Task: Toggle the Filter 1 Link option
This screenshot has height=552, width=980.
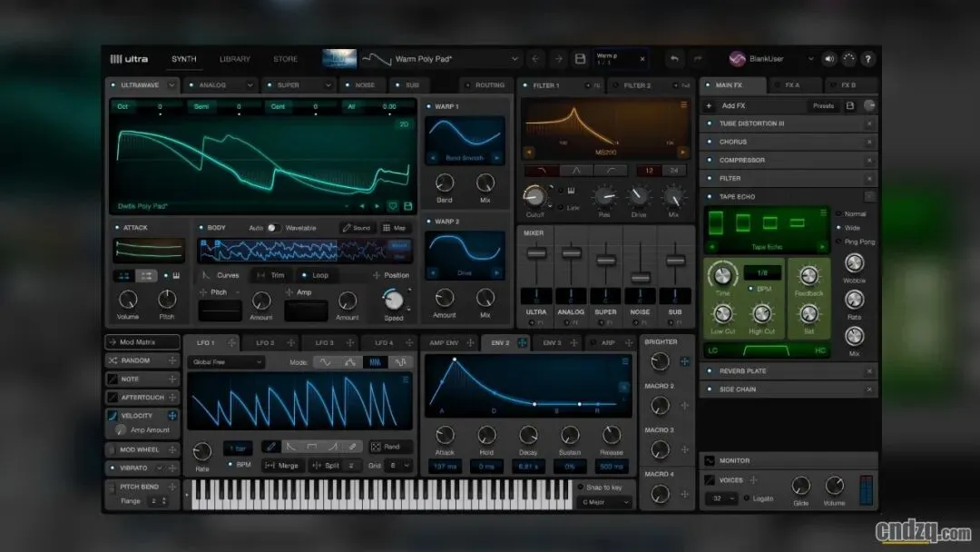Action: click(x=569, y=207)
